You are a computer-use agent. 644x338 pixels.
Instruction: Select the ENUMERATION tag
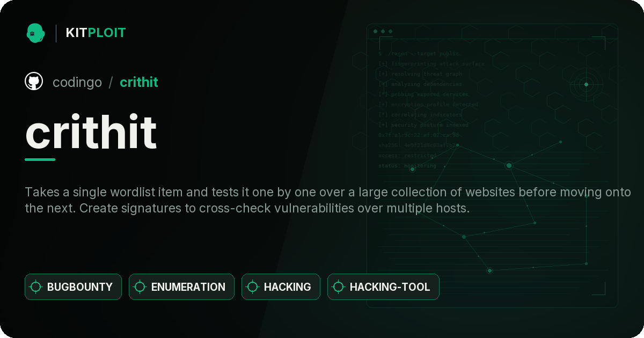(x=181, y=286)
